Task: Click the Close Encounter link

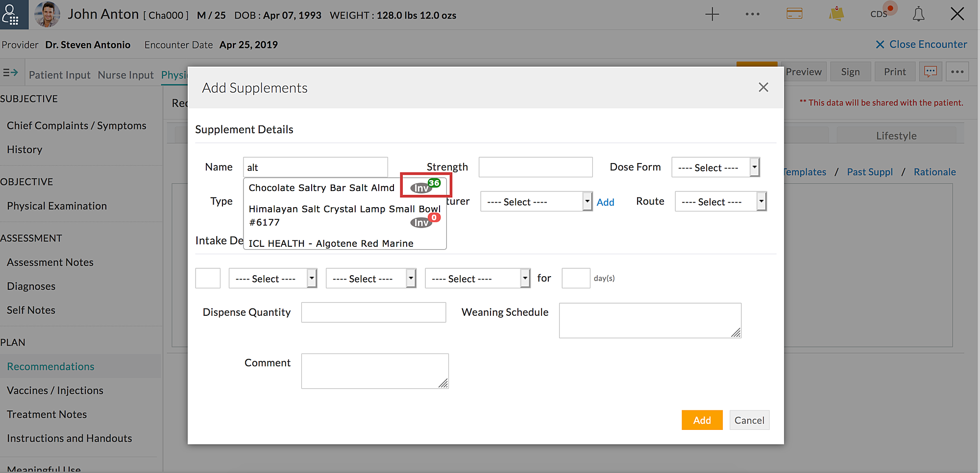Action: 921,45
